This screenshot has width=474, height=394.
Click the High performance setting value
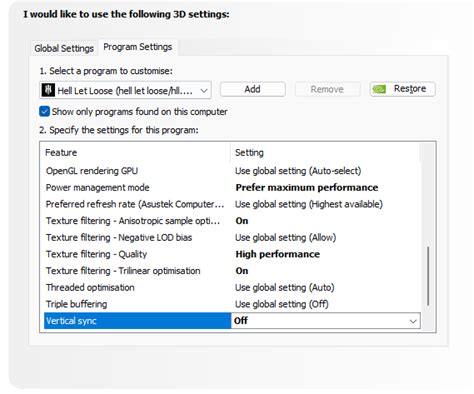pyautogui.click(x=278, y=254)
